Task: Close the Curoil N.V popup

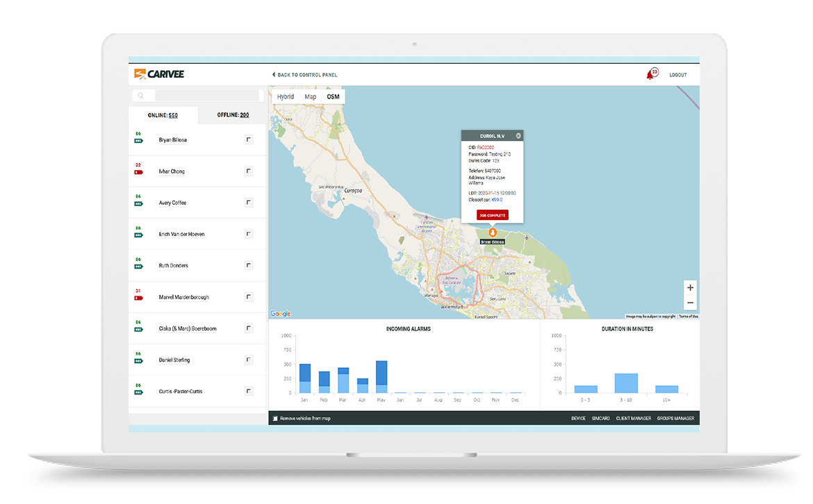Action: click(518, 135)
